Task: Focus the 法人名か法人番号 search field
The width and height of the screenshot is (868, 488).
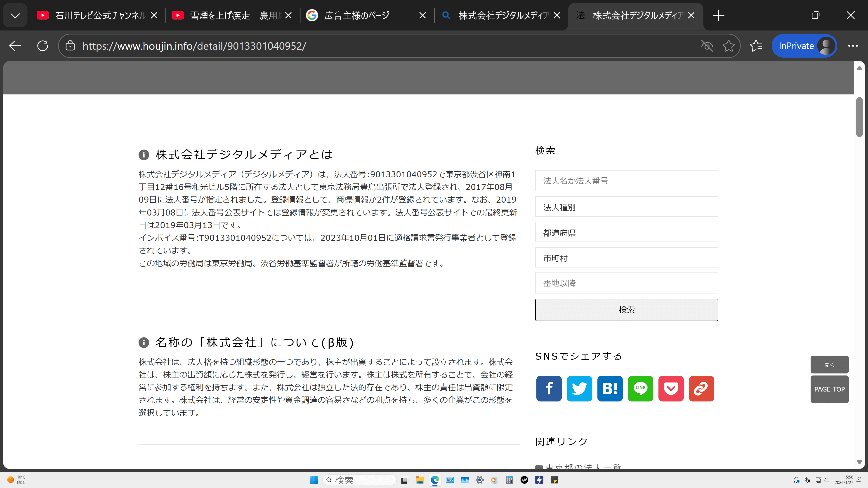Action: click(x=626, y=181)
